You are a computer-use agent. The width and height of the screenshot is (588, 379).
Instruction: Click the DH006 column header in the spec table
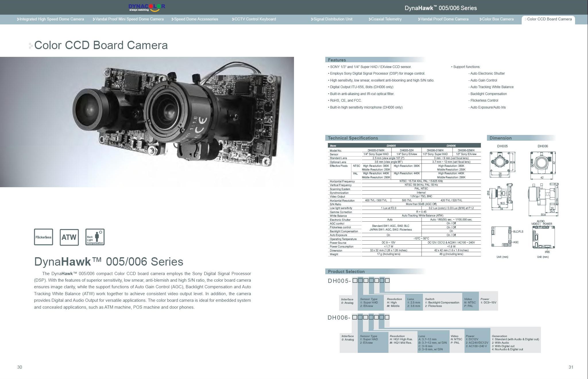[451, 146]
